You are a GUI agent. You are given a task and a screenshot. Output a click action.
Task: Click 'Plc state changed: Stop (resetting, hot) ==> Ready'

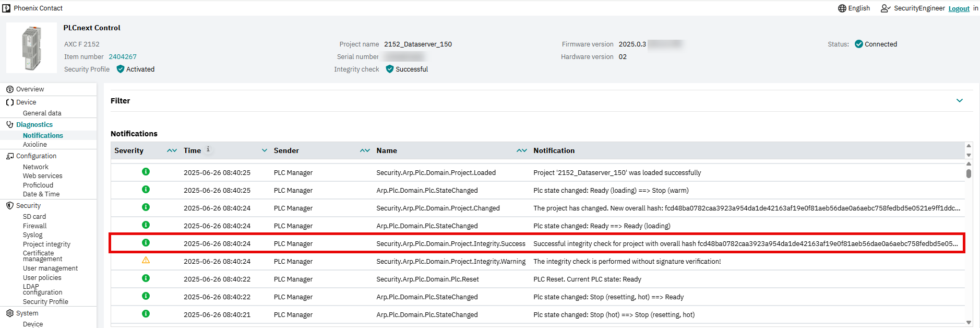(608, 297)
